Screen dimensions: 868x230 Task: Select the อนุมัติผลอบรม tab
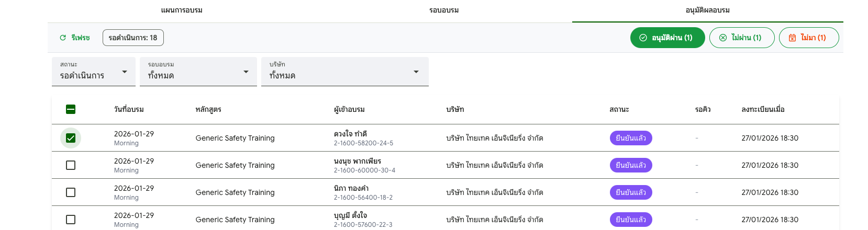[708, 10]
